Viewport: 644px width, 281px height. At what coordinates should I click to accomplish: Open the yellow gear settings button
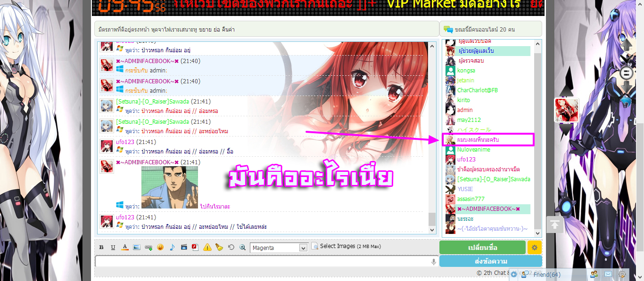pyautogui.click(x=535, y=248)
